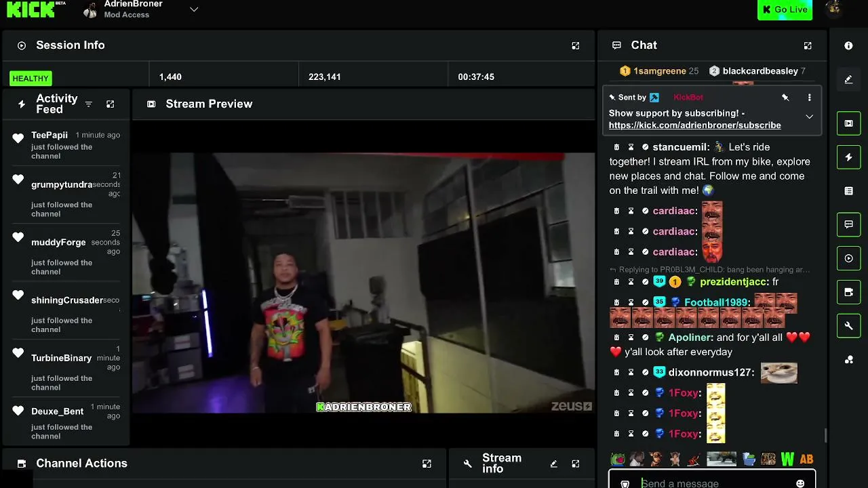Click the chat scrollbar thumb
868x488 pixels.
(x=825, y=434)
